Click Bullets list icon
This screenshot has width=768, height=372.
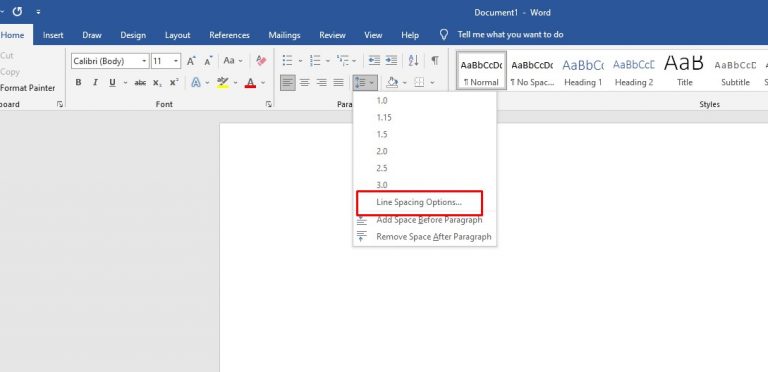tap(287, 61)
